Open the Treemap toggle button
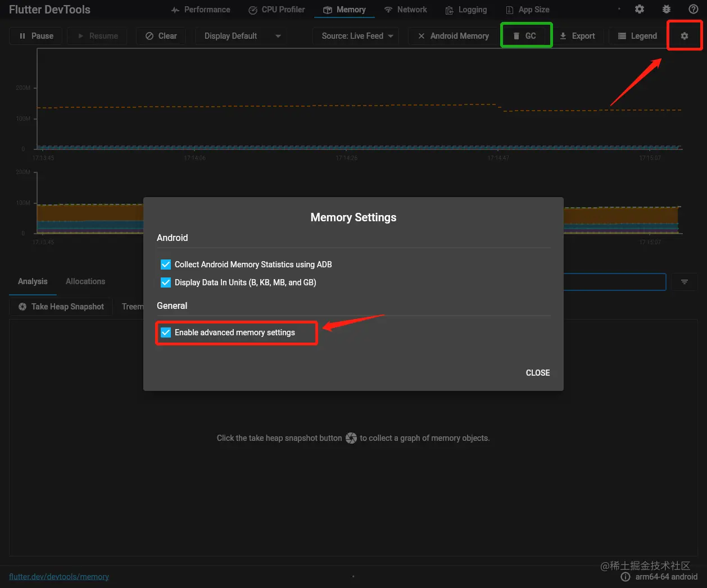This screenshot has width=707, height=588. pos(132,307)
